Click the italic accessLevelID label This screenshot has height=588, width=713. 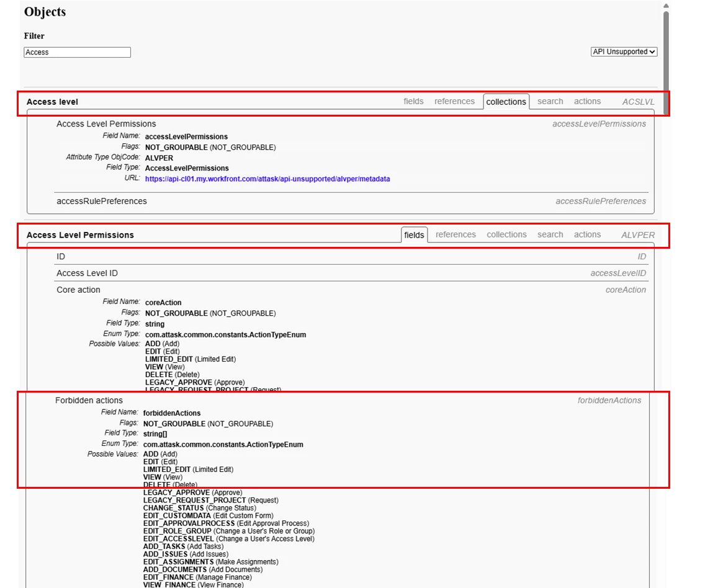pyautogui.click(x=618, y=273)
